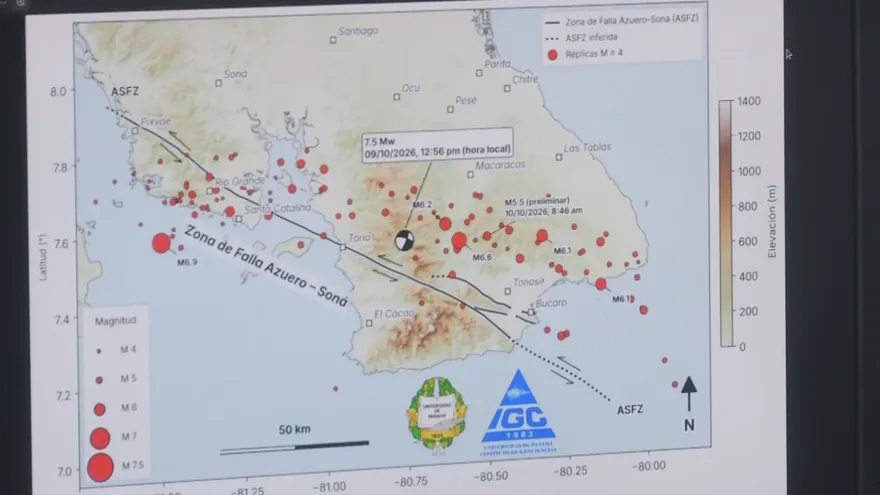Click the 1400 tick on elevation bar
The image size is (880, 495).
click(749, 101)
